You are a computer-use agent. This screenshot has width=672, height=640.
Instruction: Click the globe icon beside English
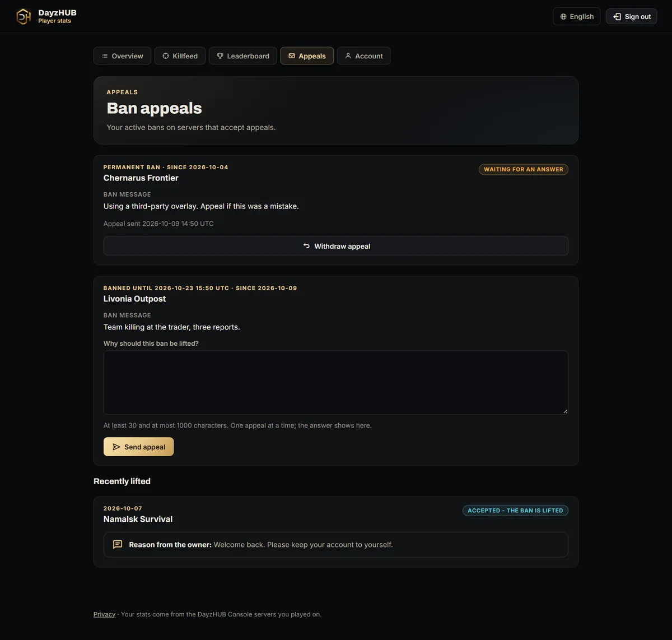coord(563,16)
